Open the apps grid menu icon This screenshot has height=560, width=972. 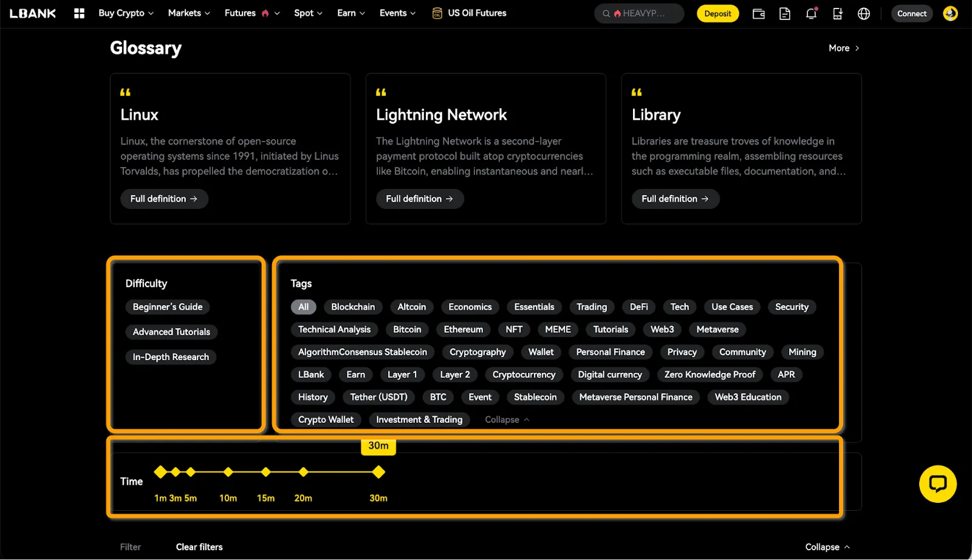79,13
